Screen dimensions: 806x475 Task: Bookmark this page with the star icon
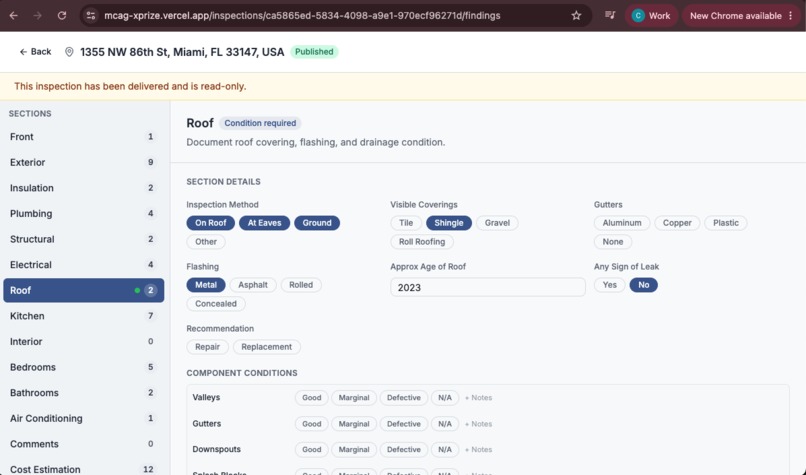[x=576, y=15]
